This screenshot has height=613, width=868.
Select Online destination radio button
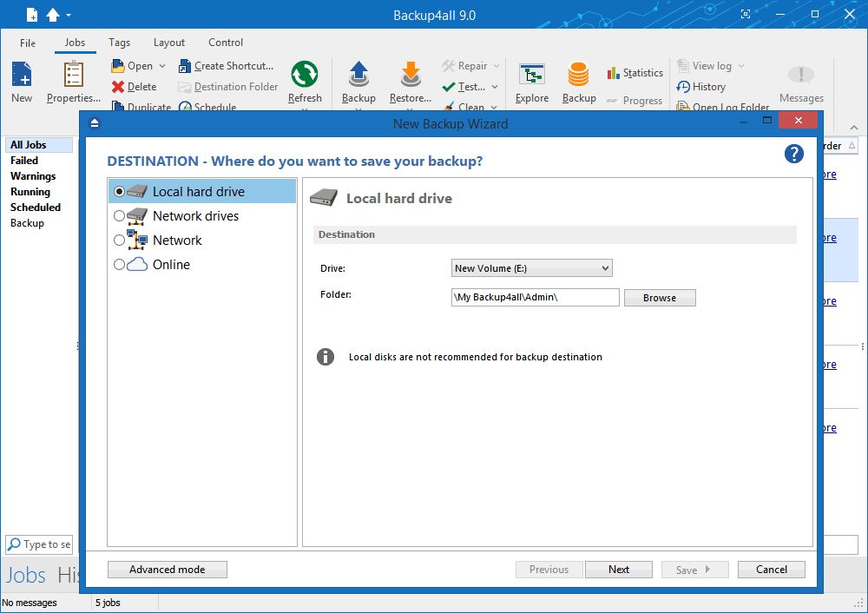point(119,265)
